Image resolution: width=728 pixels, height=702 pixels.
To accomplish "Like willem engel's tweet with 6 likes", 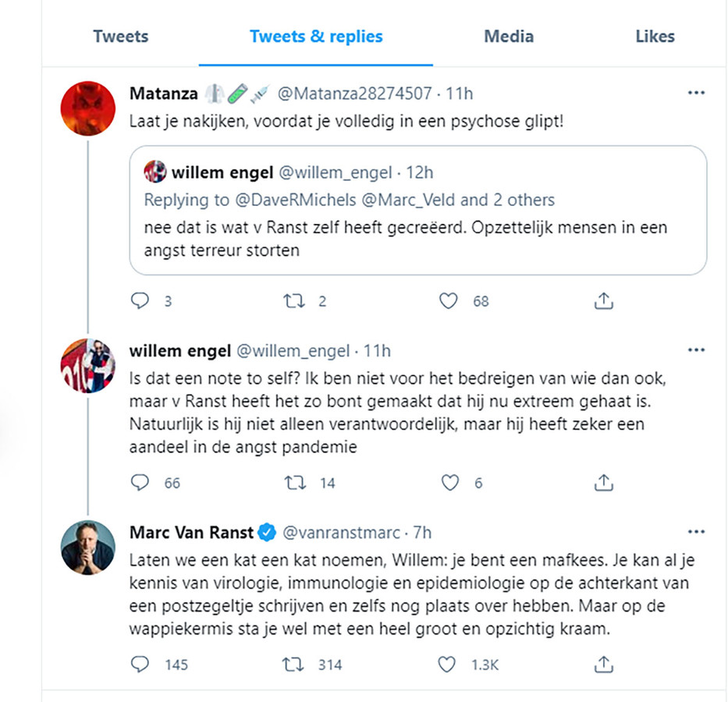I will pos(450,483).
